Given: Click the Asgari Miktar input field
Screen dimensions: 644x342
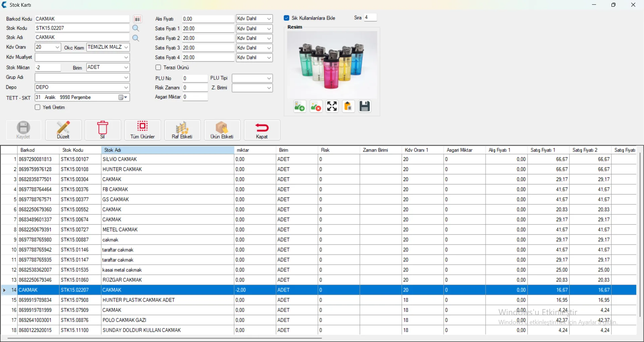Looking at the screenshot, I should (196, 97).
